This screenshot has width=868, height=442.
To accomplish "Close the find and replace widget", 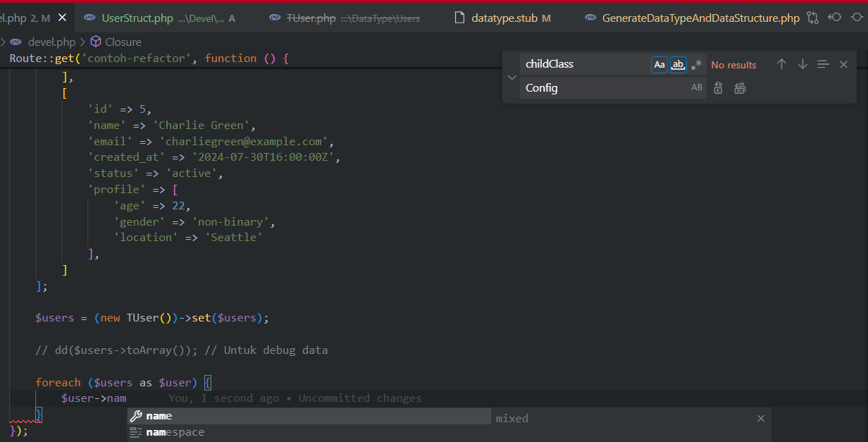I will click(x=843, y=64).
